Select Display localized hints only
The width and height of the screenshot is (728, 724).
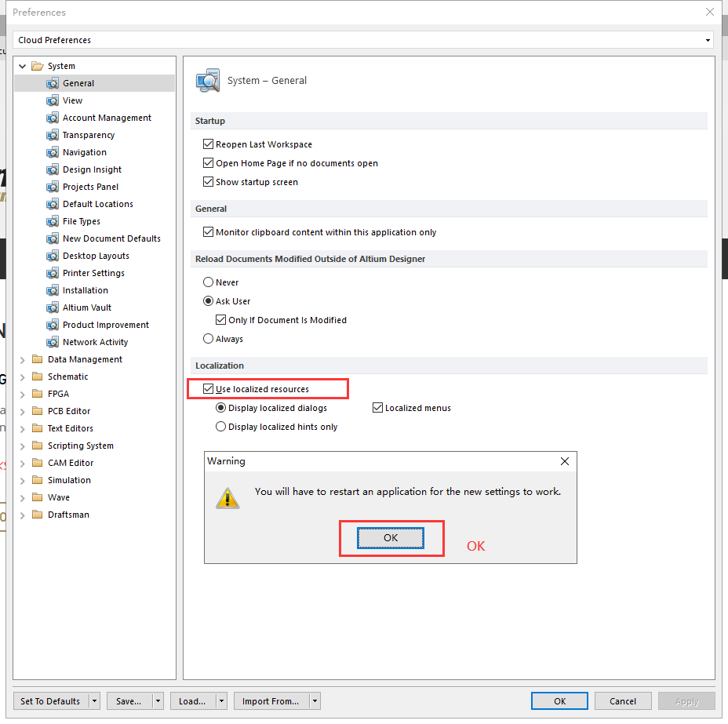pyautogui.click(x=220, y=427)
